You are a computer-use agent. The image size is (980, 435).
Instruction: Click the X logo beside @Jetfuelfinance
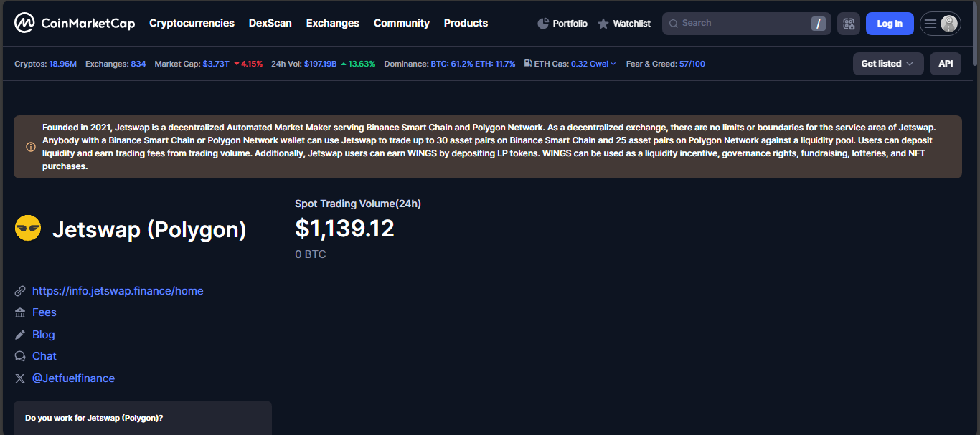click(x=20, y=378)
